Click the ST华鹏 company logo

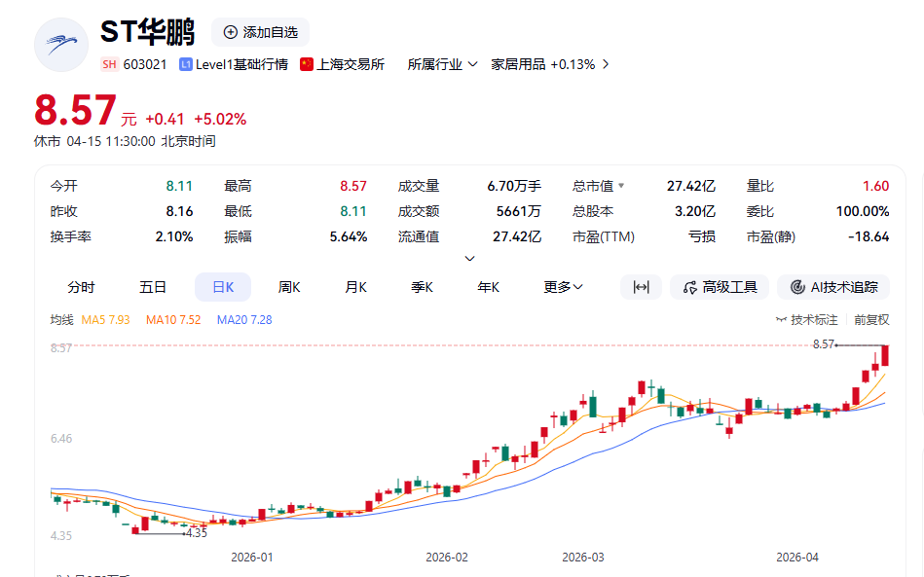click(61, 45)
